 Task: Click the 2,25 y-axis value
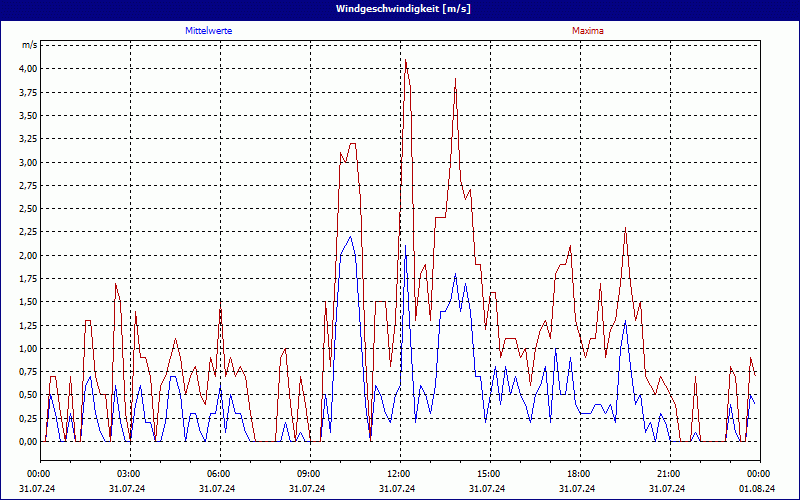click(28, 232)
